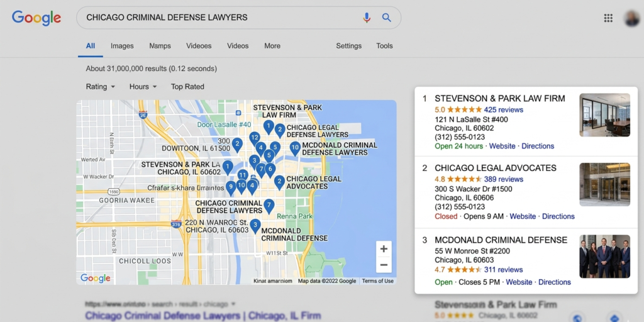Open 311 reviews for McDonald Criminal Defense

[x=504, y=269]
